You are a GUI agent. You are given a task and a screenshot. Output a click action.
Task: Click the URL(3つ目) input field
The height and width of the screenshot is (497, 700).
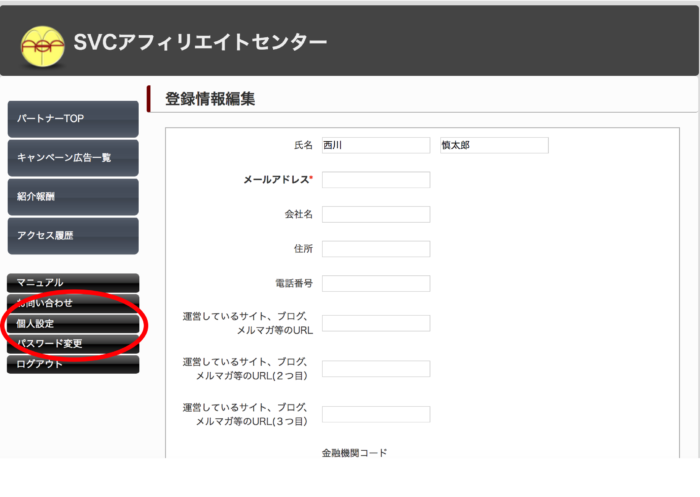pos(376,414)
